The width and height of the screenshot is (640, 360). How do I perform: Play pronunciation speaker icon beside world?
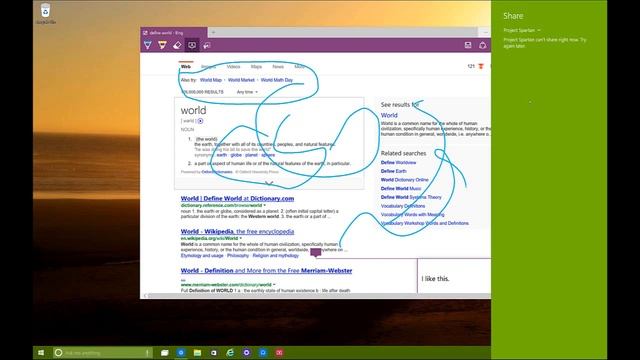(200, 121)
